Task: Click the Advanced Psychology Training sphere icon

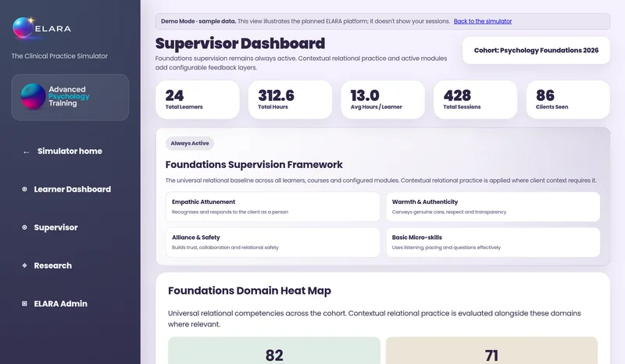Action: pos(33,96)
